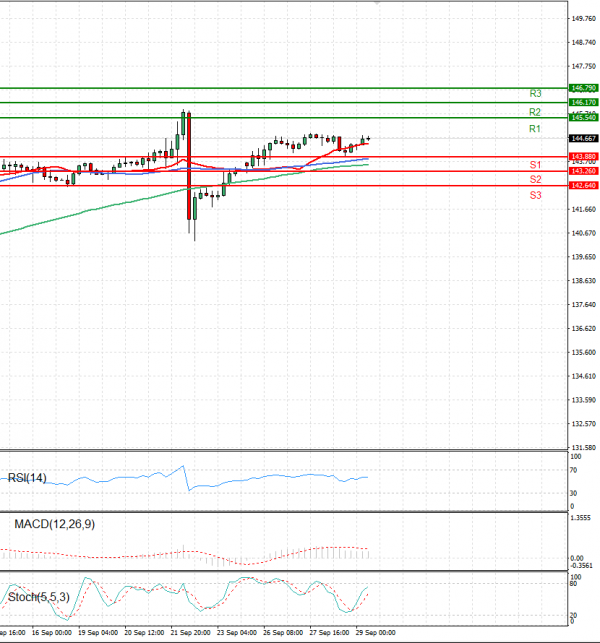Click the R1 resistance label
Viewport: 600px width, 643px height.
[535, 129]
